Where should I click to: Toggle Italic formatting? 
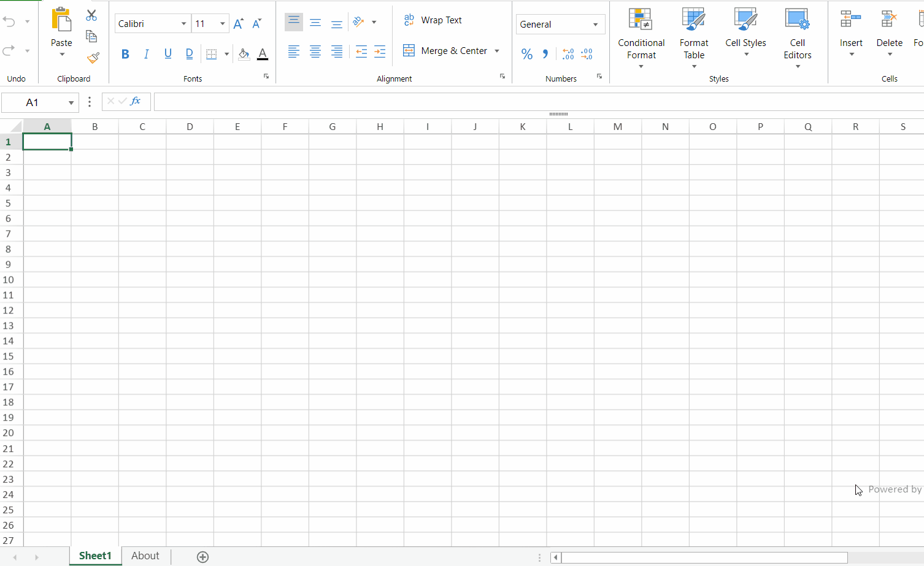pos(146,54)
